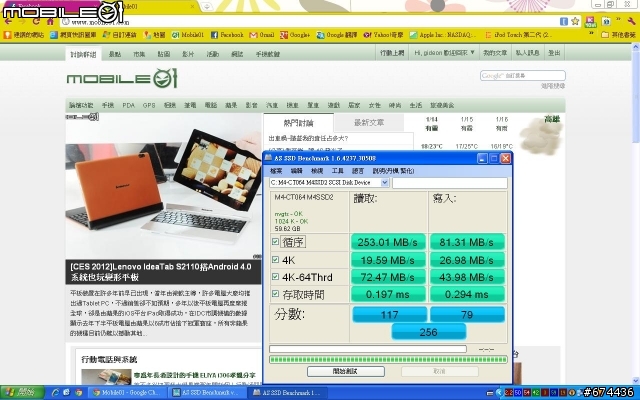Image resolution: width=640 pixels, height=400 pixels.
Task: Uncheck the 存取時間 access time checkbox
Action: [276, 293]
